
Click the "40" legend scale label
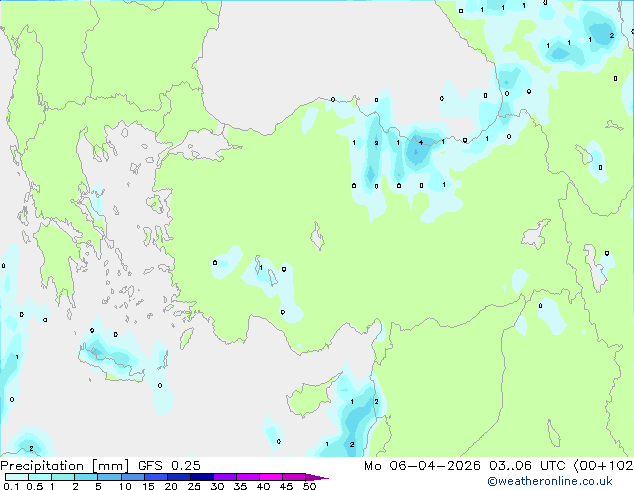(264, 486)
